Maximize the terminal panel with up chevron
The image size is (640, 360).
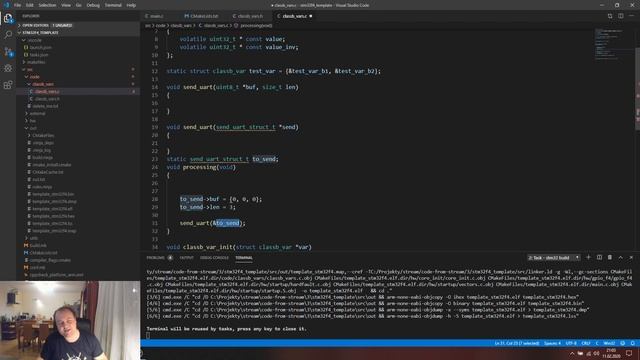click(x=621, y=258)
